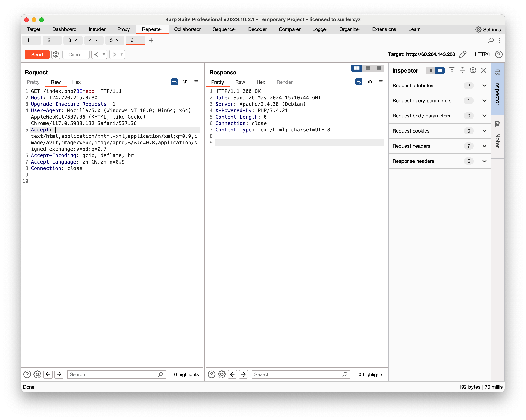Close the Inspector panel with the X icon
This screenshot has height=420, width=526.
coord(483,70)
